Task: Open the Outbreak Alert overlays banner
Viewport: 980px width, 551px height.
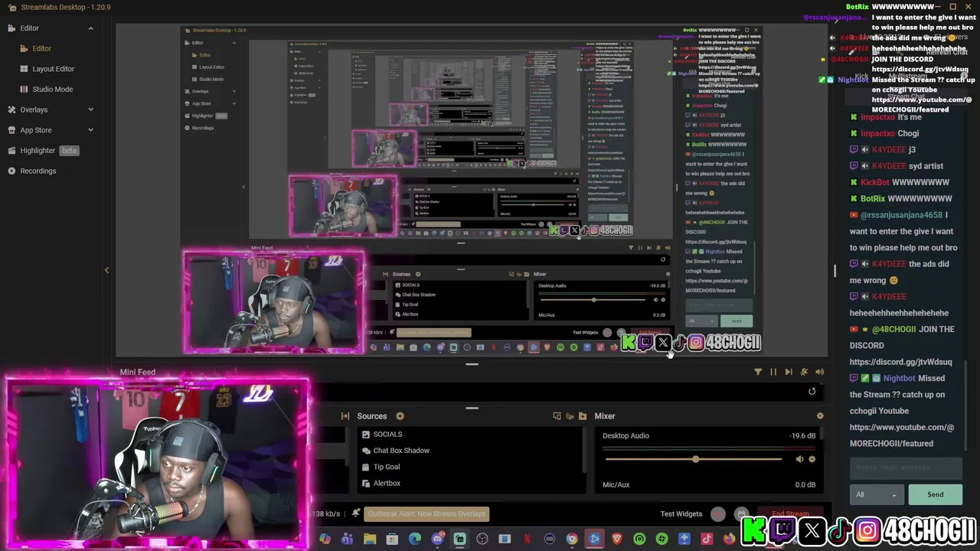Action: [426, 514]
